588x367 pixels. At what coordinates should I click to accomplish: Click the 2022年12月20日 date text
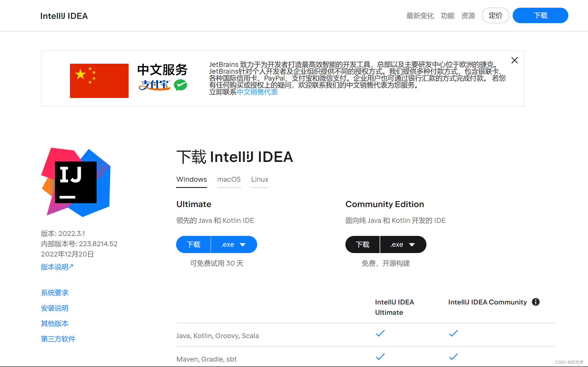[x=67, y=254]
